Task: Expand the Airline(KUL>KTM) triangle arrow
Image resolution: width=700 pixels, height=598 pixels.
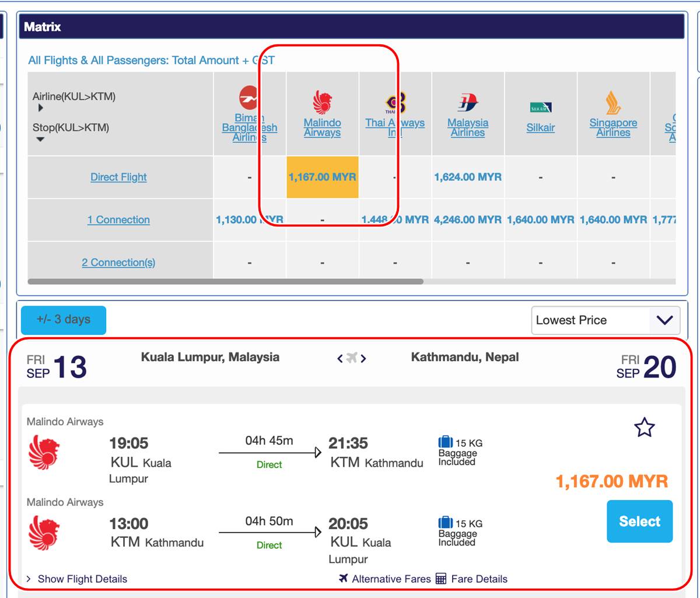Action: tap(41, 108)
